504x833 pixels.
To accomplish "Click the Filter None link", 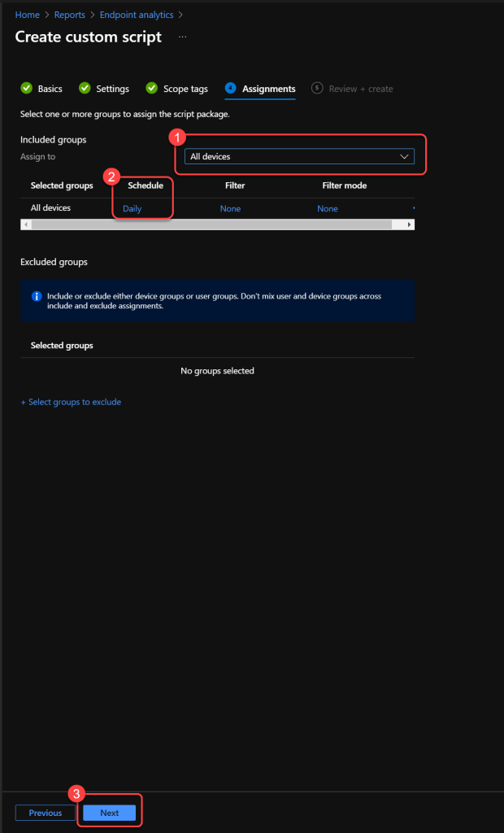I will 230,209.
